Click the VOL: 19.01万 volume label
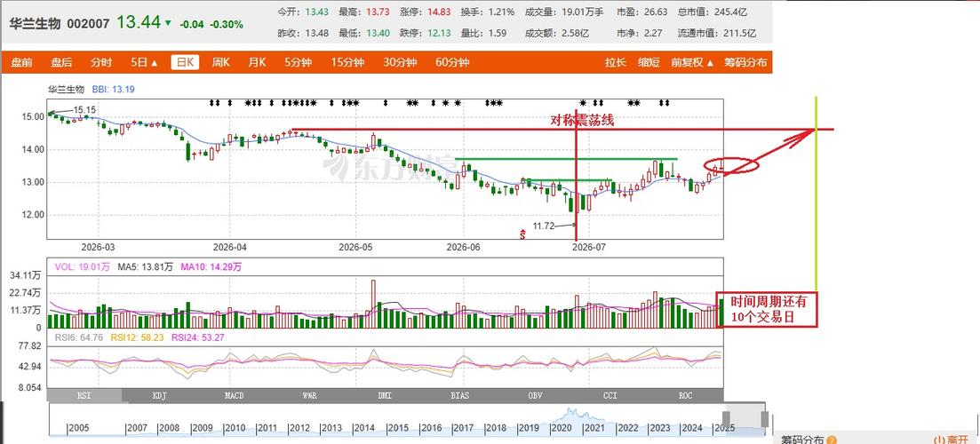The width and height of the screenshot is (980, 444). tap(82, 266)
